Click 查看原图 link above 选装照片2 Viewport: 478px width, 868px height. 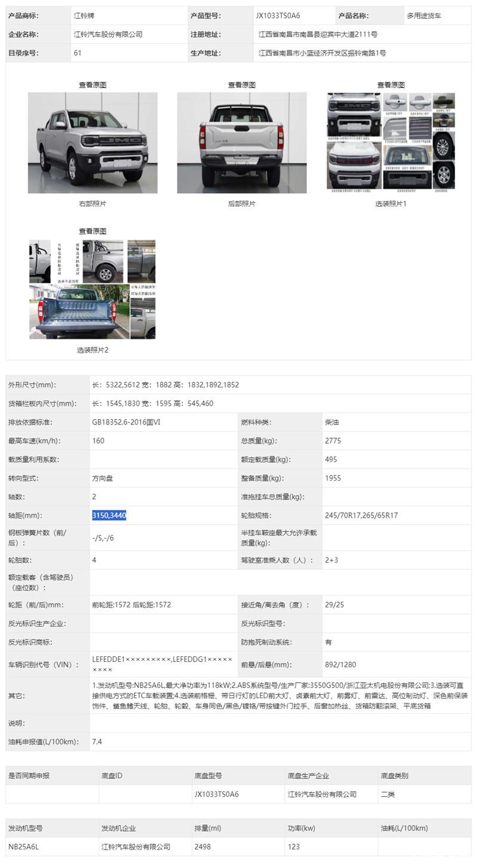(x=93, y=231)
